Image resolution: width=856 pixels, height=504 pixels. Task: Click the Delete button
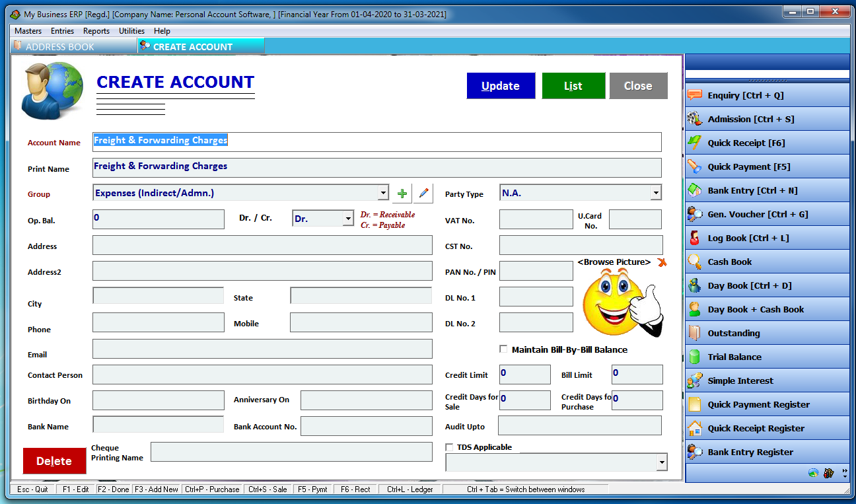(x=54, y=460)
